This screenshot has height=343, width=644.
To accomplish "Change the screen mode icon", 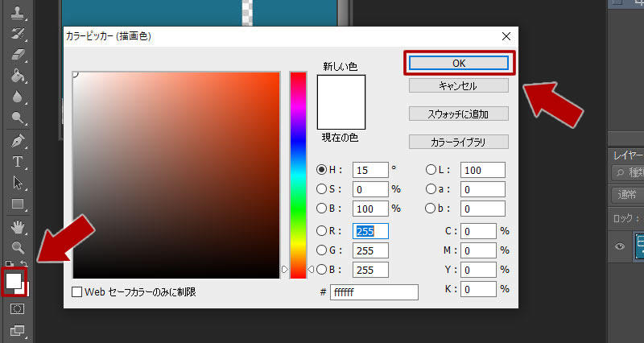I will (17, 330).
